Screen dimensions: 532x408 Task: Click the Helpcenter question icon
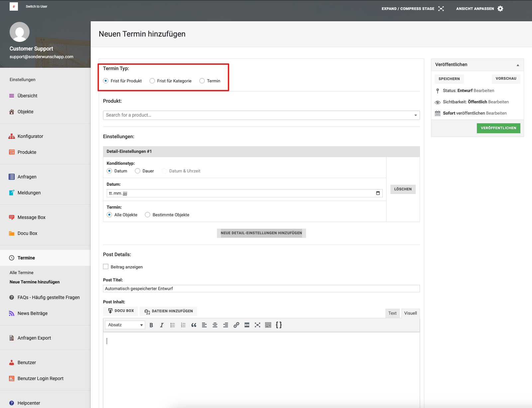click(x=12, y=403)
